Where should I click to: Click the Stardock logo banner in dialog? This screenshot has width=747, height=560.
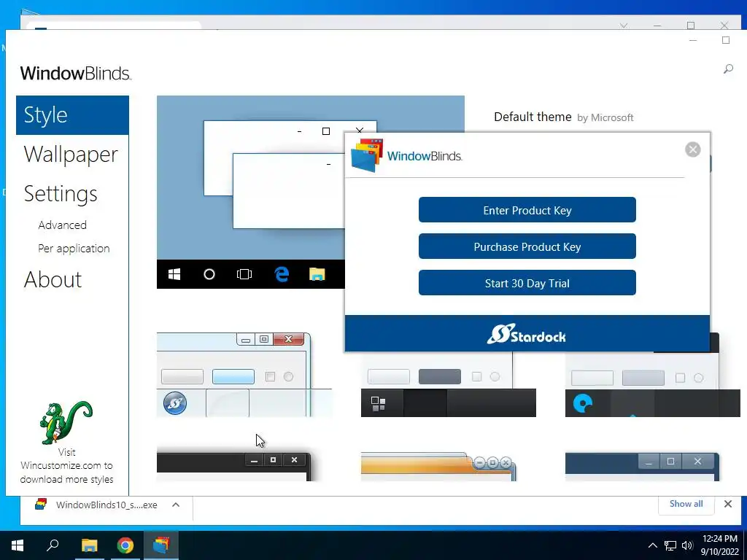point(527,334)
